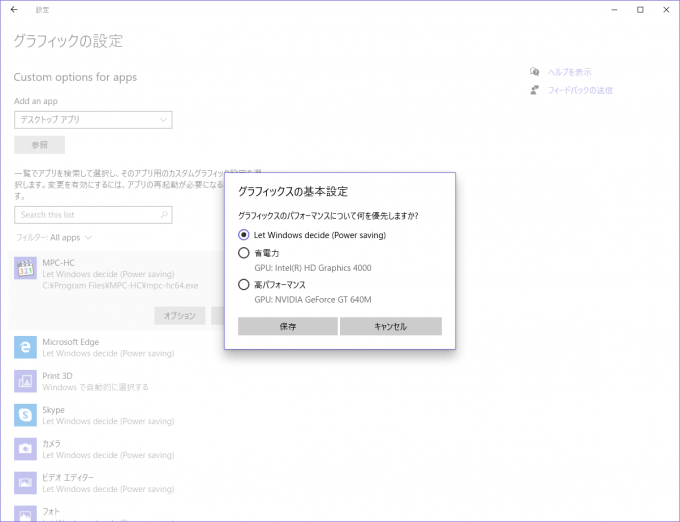Screen dimensions: 680x522
Task: Click GPU: NVIDIA GeForce GT 640M text
Action: [313, 300]
